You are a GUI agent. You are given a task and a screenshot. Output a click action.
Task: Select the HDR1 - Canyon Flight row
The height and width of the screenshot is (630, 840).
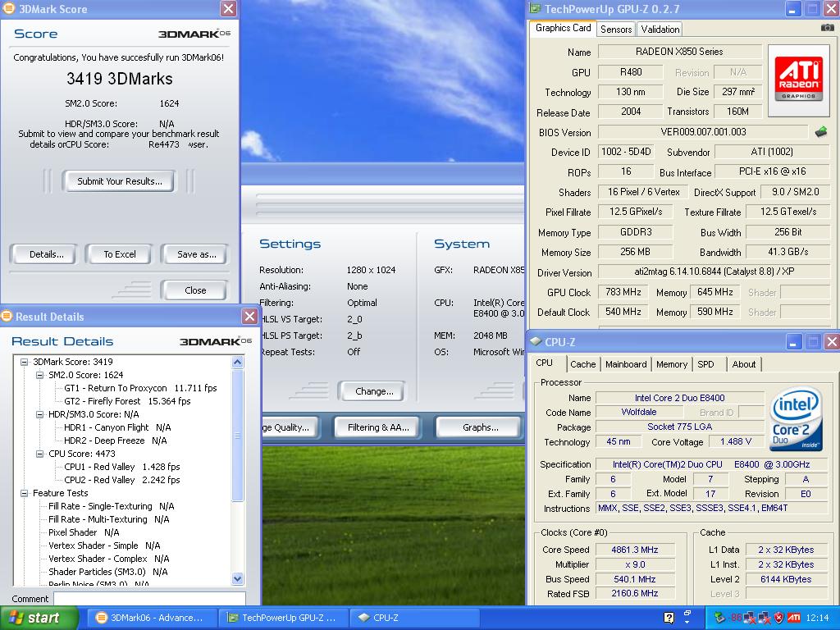[117, 427]
